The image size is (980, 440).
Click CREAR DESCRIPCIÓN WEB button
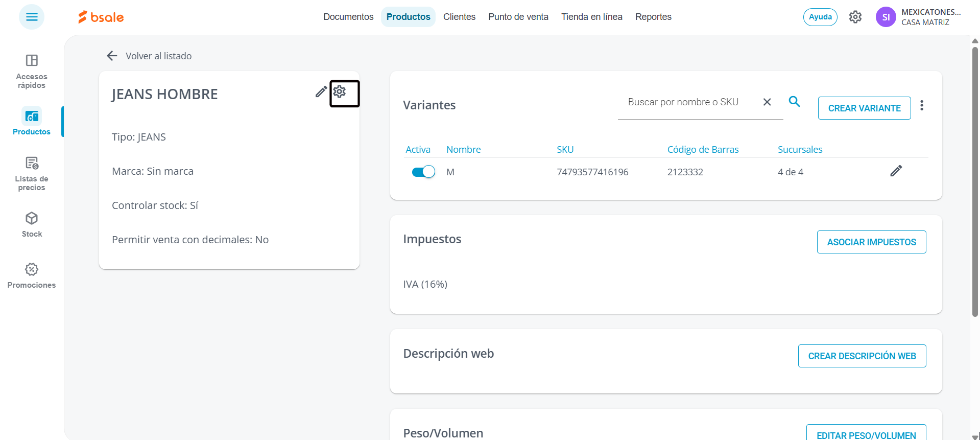pyautogui.click(x=862, y=356)
